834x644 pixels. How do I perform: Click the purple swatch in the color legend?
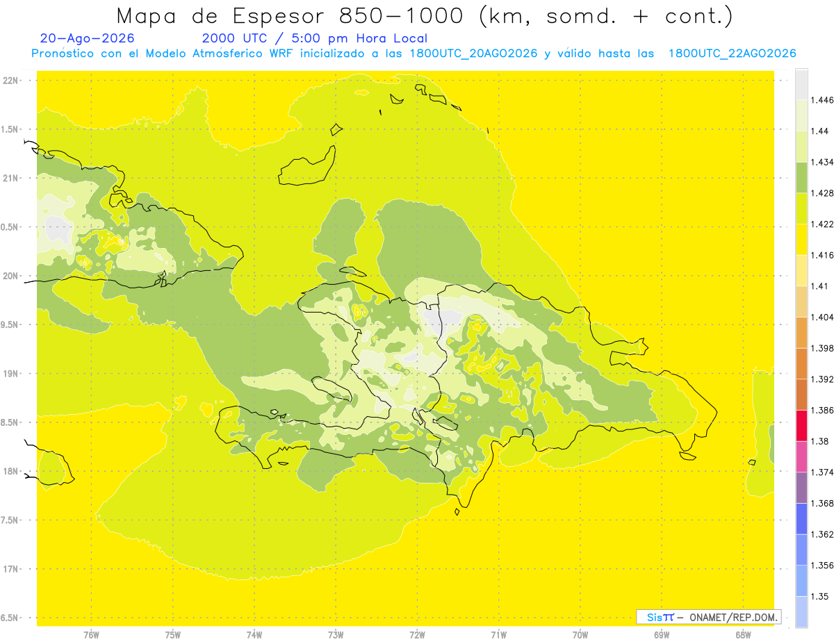[801, 488]
